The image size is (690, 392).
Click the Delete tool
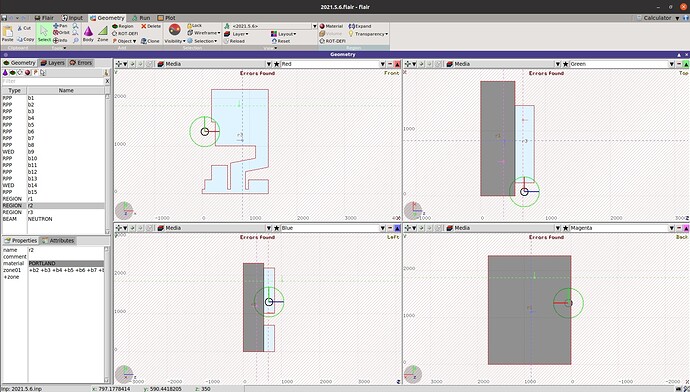tap(150, 26)
